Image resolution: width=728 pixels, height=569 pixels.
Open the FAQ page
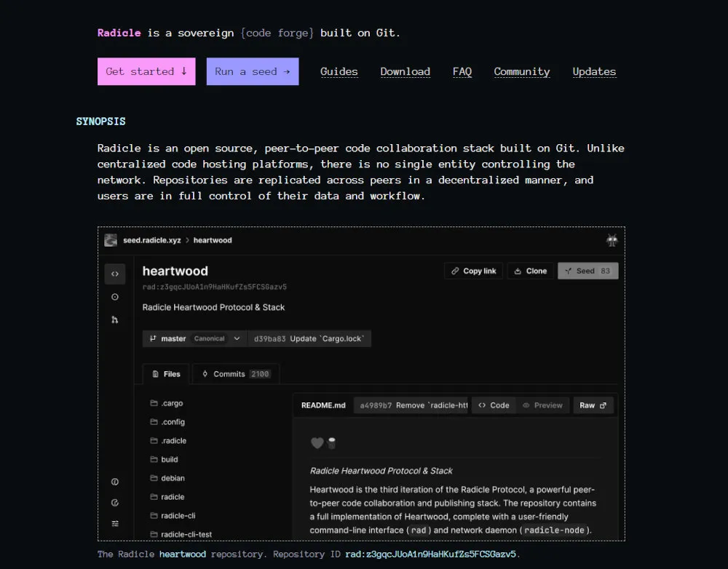coord(462,71)
